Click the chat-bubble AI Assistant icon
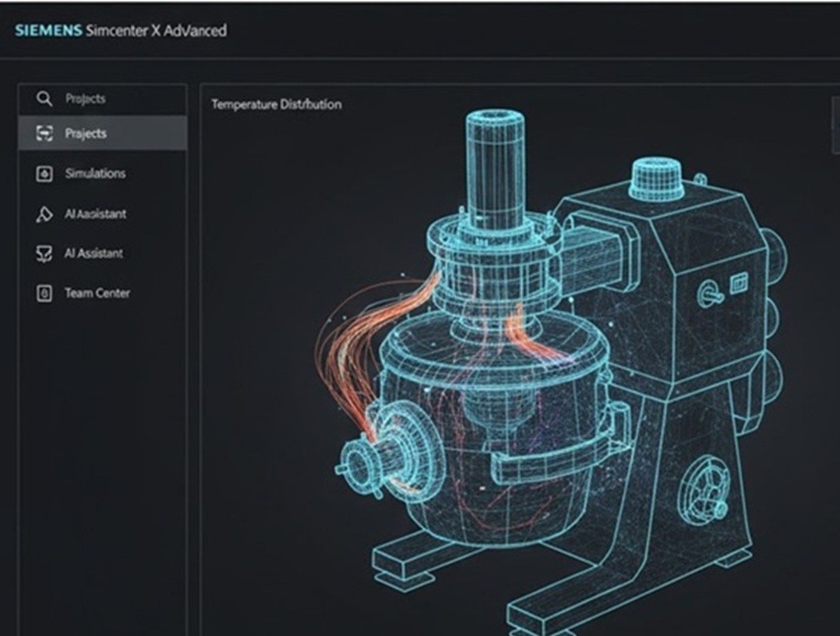840x636 pixels. click(x=43, y=254)
